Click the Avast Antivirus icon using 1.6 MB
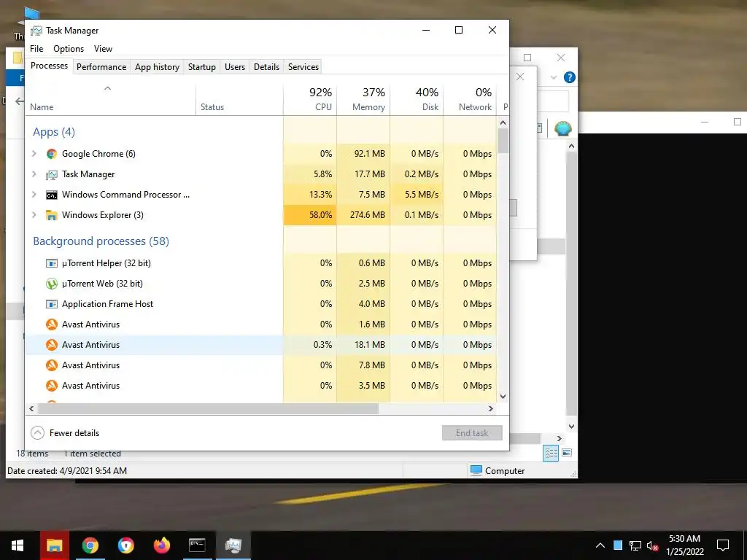Screen dimensions: 747x560 pyautogui.click(x=52, y=324)
